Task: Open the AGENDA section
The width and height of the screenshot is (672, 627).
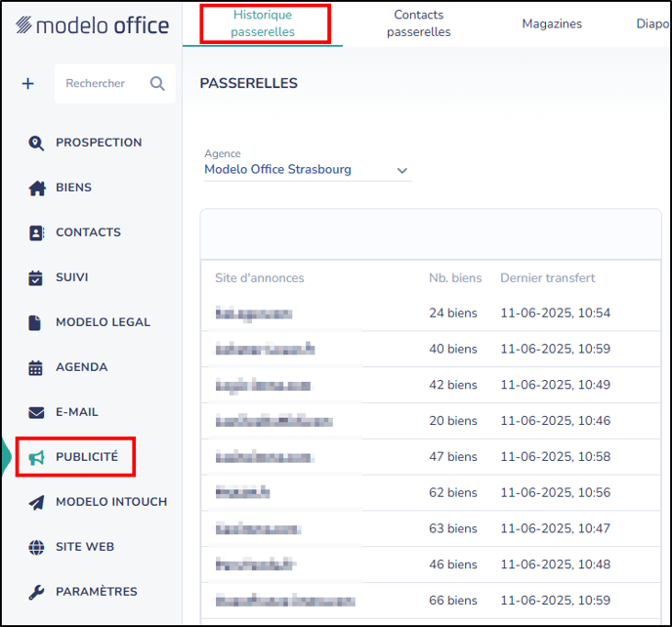Action: pyautogui.click(x=81, y=367)
